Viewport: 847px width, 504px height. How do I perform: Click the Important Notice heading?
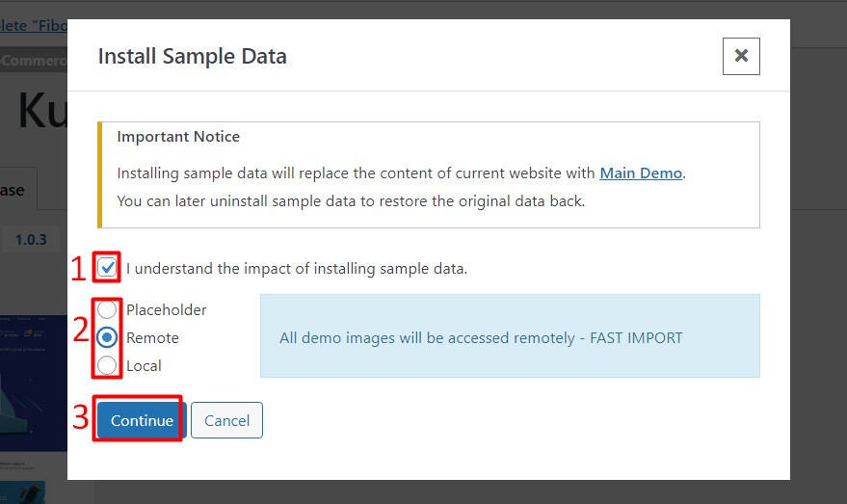(x=178, y=136)
